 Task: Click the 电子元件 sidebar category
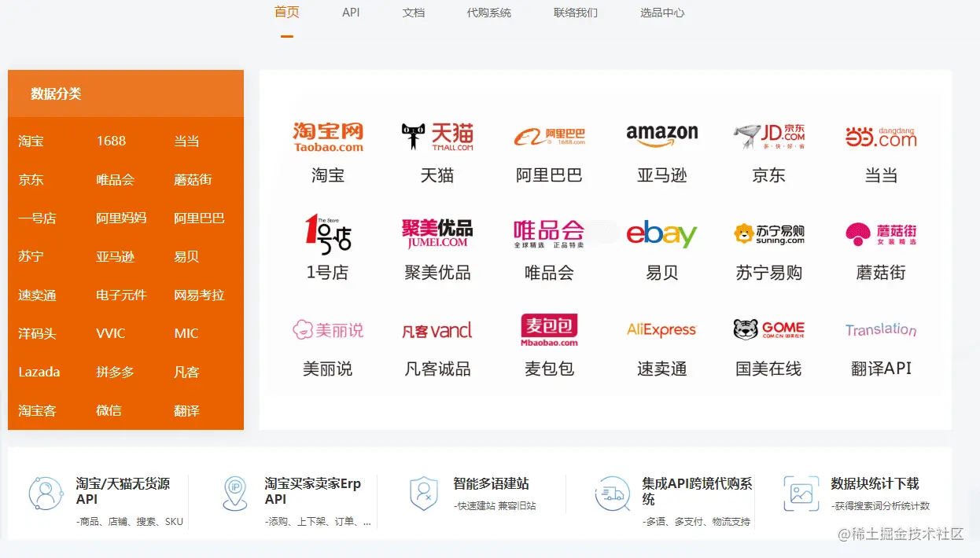(121, 295)
